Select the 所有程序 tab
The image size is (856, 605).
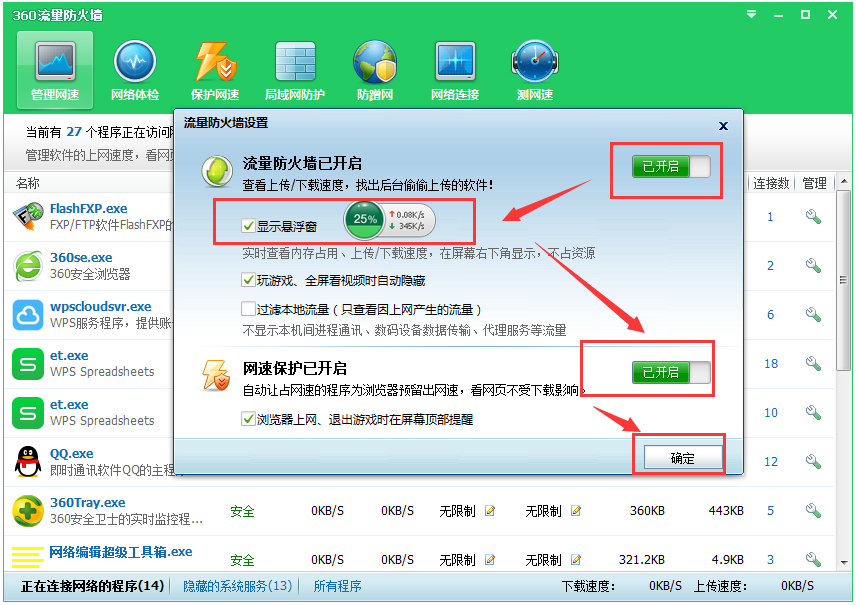pos(337,586)
